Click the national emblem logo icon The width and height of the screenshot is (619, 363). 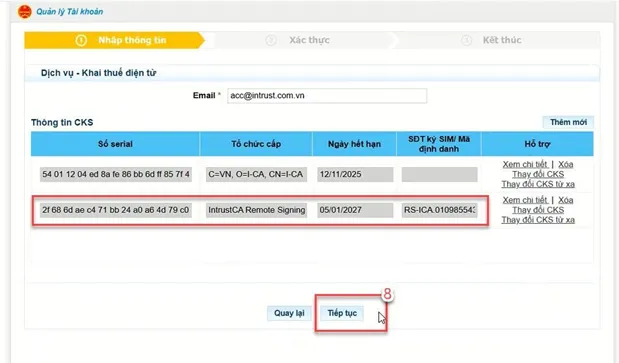24,12
